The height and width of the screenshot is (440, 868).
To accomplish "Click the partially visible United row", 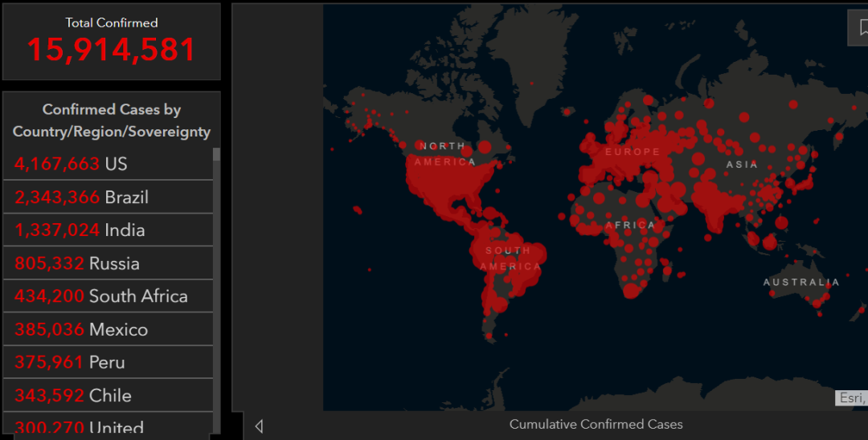I will click(x=108, y=426).
